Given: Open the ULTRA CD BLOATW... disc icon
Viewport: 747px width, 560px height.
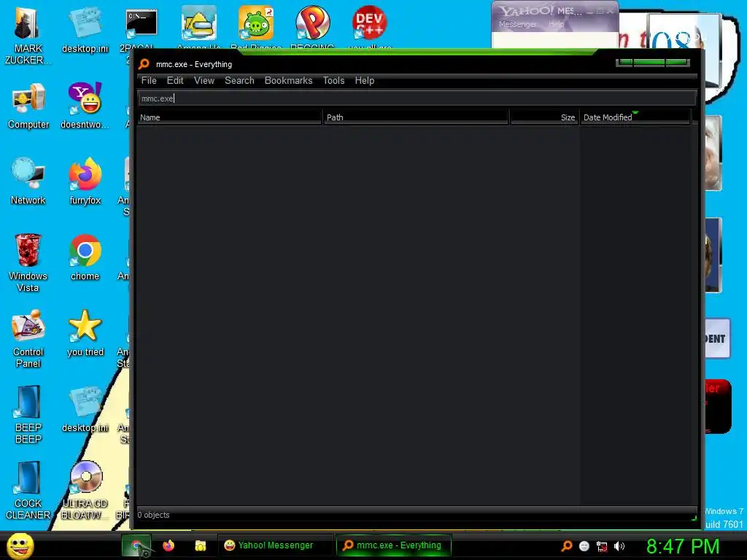Looking at the screenshot, I should coord(85,490).
